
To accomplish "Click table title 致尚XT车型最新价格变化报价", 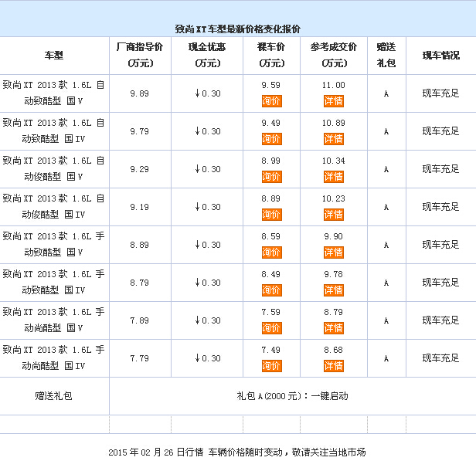I will 238,29.
